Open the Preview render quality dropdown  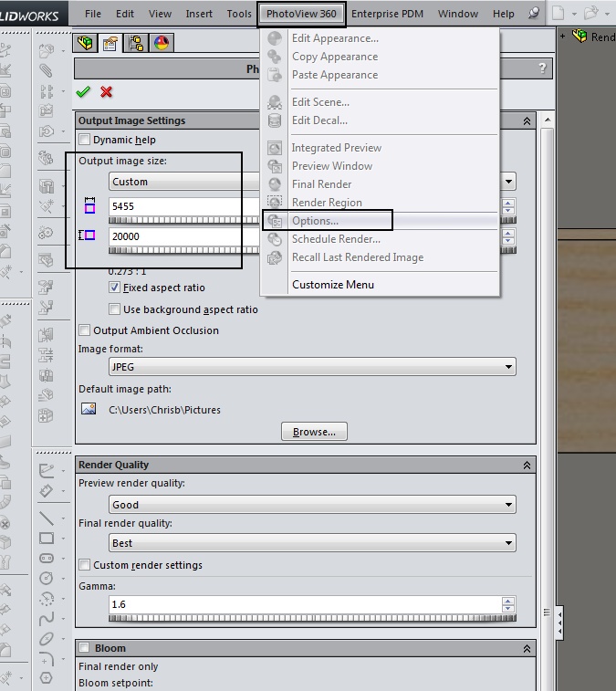click(312, 505)
